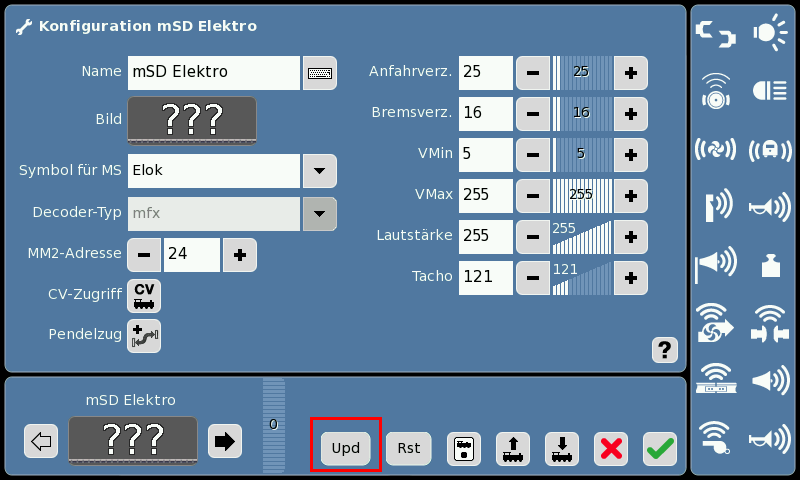This screenshot has width=800, height=480.
Task: Sound the horn beside the whistle icon
Action: [770, 439]
